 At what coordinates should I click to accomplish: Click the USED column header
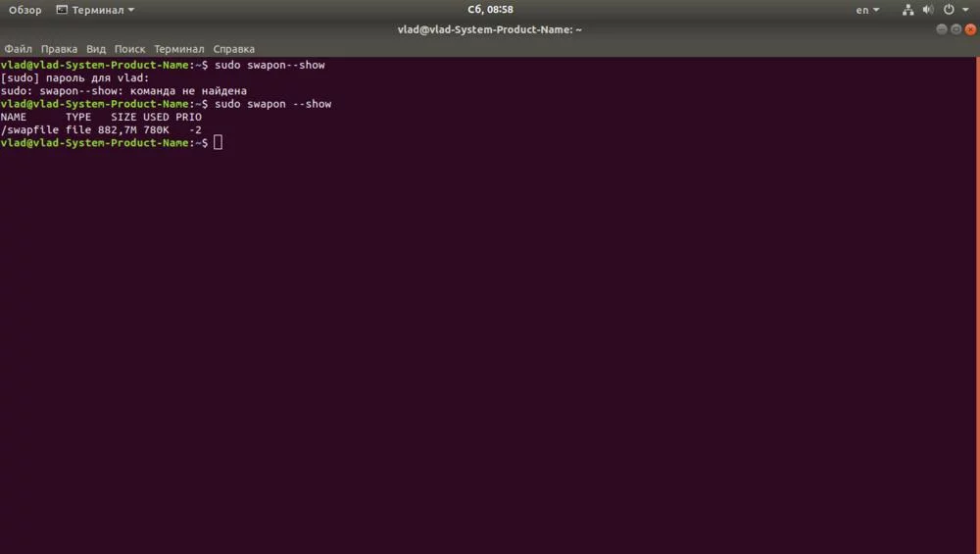tap(156, 117)
